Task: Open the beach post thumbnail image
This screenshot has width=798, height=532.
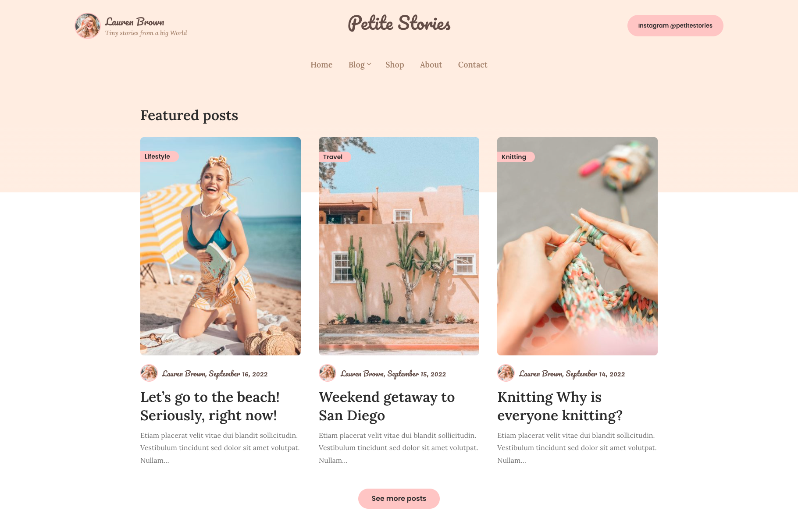Action: [x=221, y=246]
